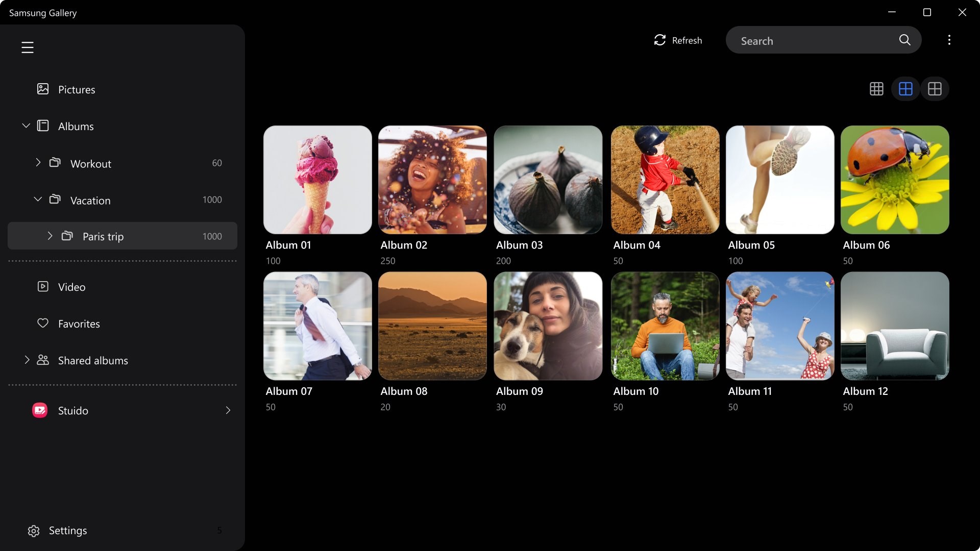The width and height of the screenshot is (980, 551).
Task: Collapse the Vacation album chevron
Action: point(38,199)
